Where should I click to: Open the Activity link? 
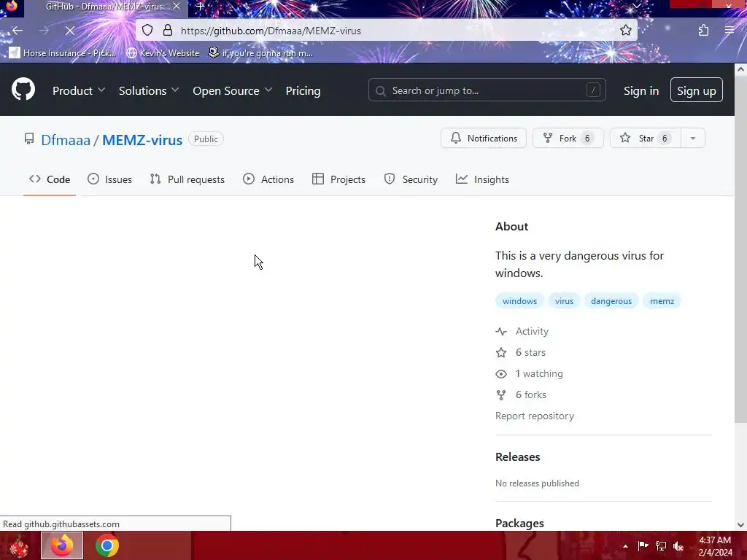point(522,332)
